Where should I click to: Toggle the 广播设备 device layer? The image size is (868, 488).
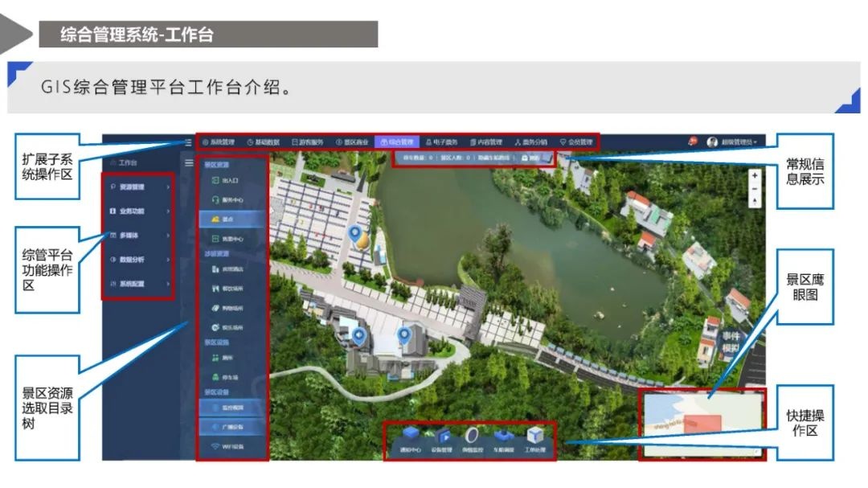pos(232,427)
